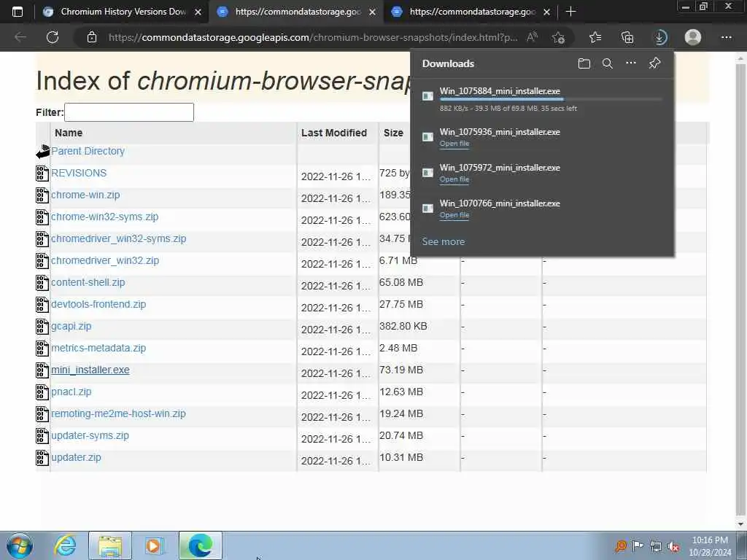This screenshot has width=747, height=560.
Task: Close the Chromium History Versions tab
Action: coord(198,12)
